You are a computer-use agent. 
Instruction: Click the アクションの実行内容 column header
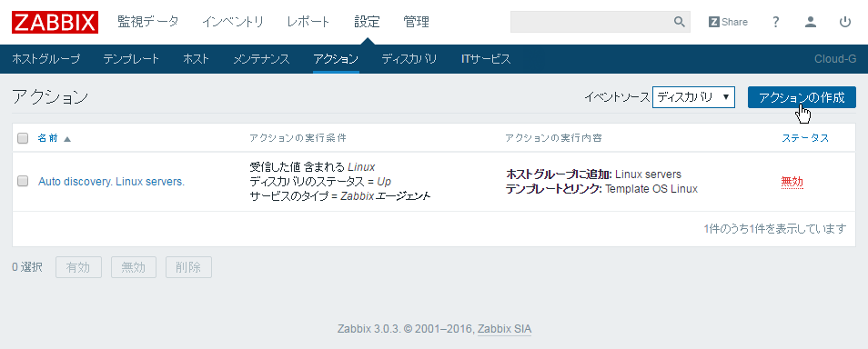tap(553, 138)
